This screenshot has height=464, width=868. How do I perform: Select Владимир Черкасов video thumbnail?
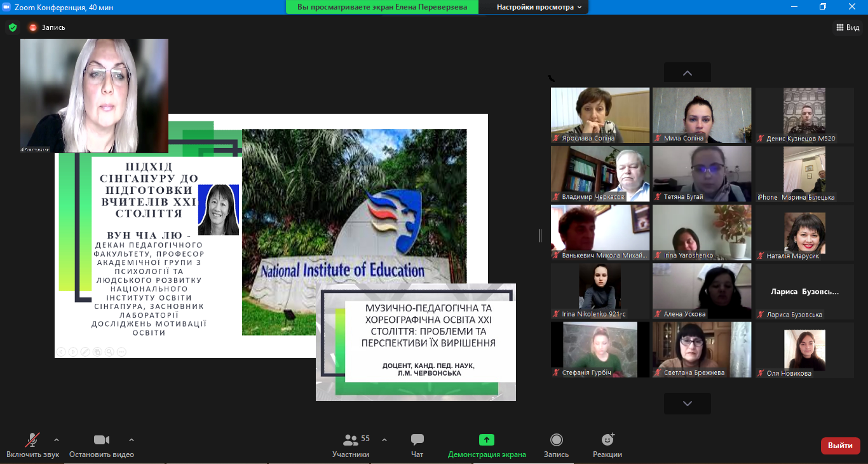click(600, 174)
